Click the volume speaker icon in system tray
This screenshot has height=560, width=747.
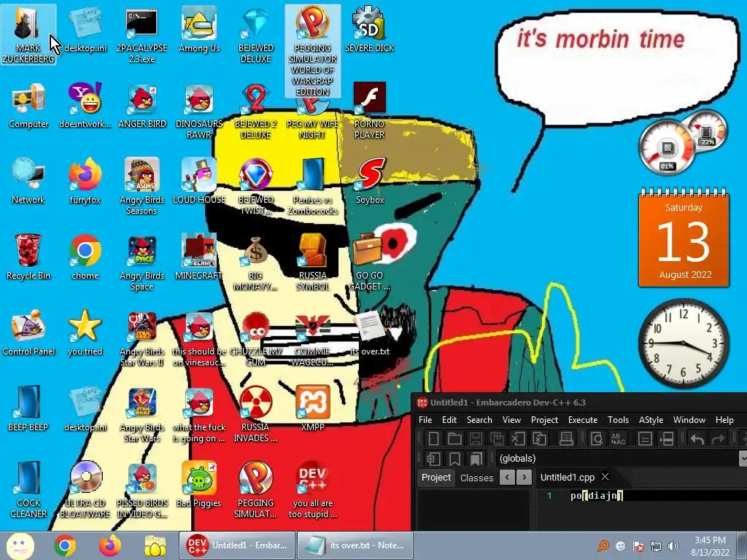(673, 546)
